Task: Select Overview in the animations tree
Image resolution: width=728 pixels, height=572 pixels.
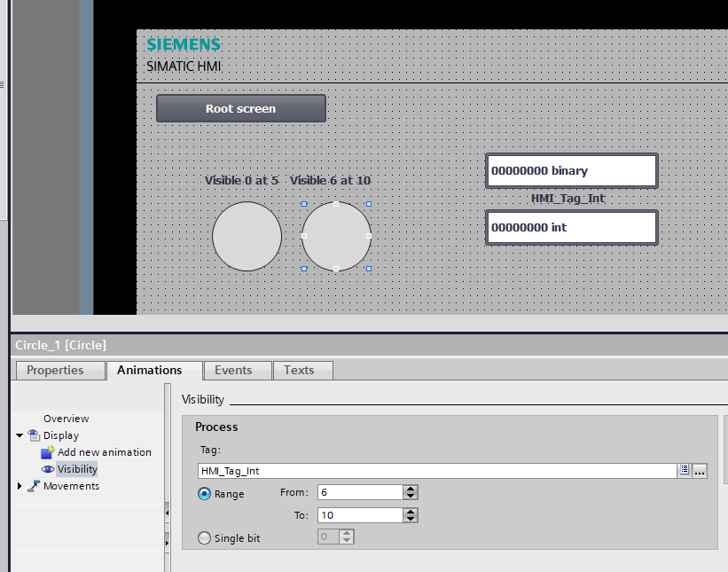Action: click(66, 419)
